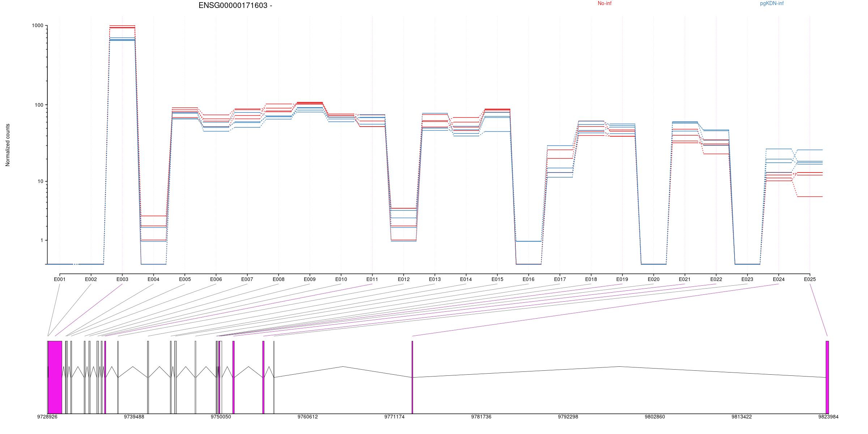Click exon label E016
The height and width of the screenshot is (434, 868).
(x=528, y=279)
